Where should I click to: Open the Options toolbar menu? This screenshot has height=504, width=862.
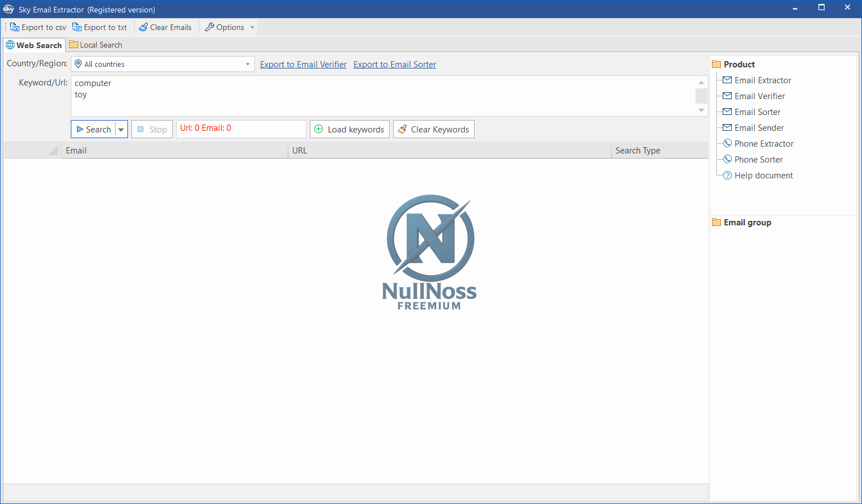[229, 27]
